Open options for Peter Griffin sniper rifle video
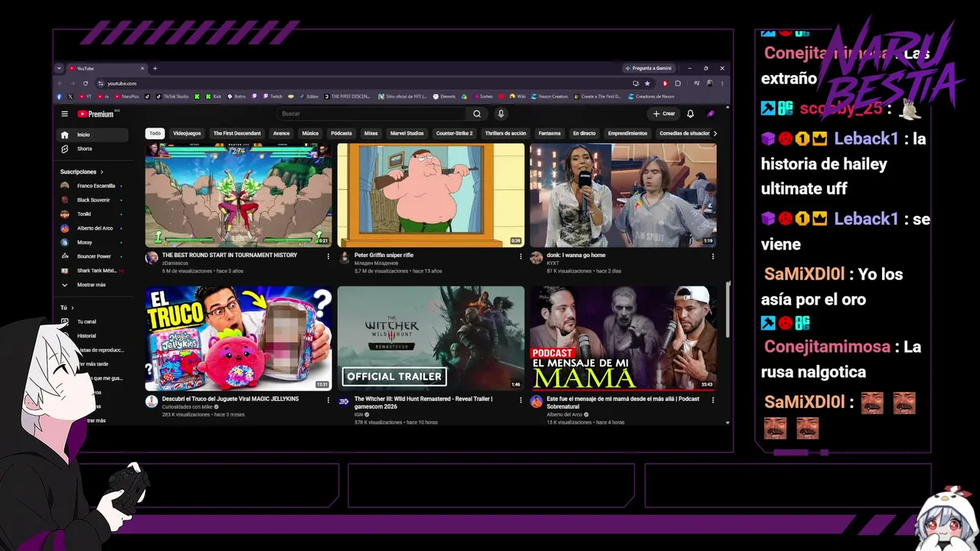This screenshot has width=980, height=551. tap(521, 256)
